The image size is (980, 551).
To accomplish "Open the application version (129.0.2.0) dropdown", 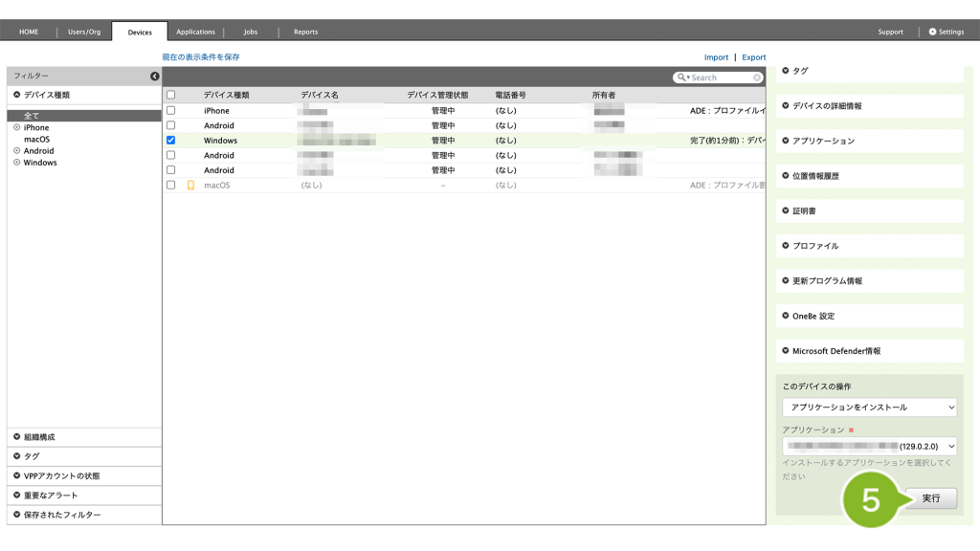I will pyautogui.click(x=869, y=447).
